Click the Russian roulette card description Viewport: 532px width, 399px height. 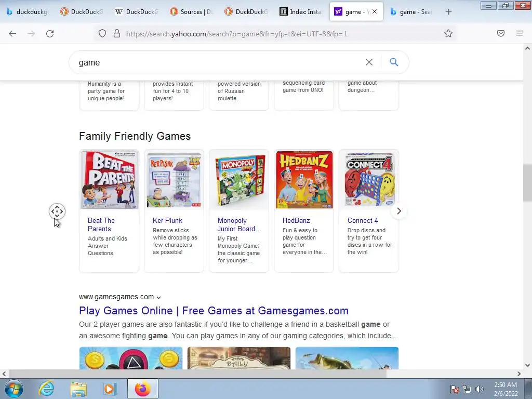click(239, 91)
